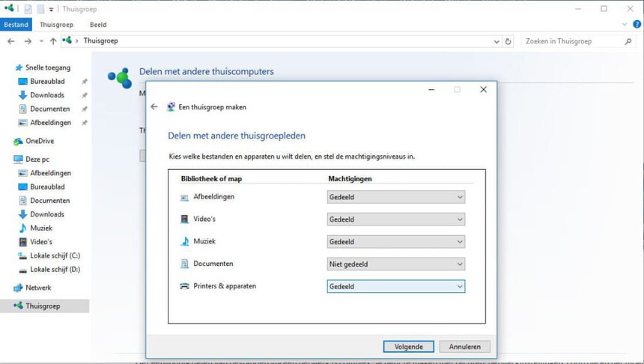This screenshot has width=644, height=364.
Task: Open the quick access toolbar customize arrow
Action: click(x=51, y=9)
